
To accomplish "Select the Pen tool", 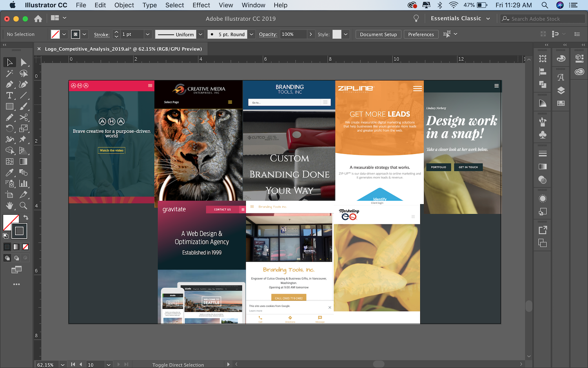I will pos(9,84).
